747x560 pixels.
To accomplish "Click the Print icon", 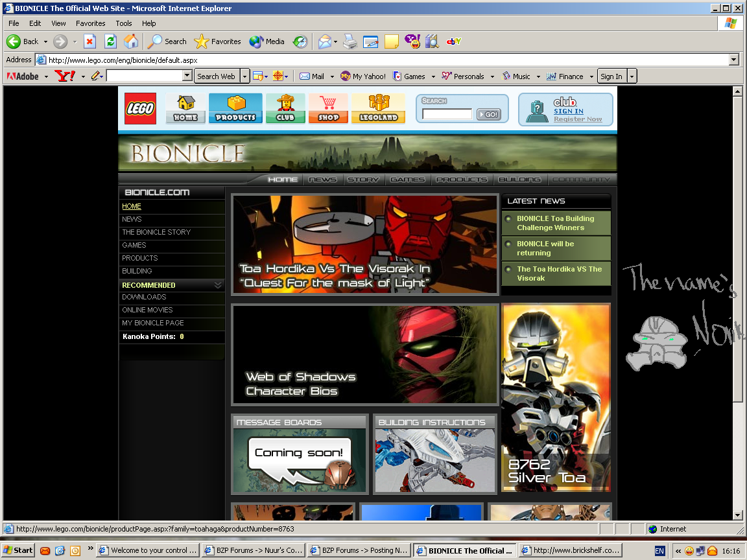I will [x=350, y=41].
